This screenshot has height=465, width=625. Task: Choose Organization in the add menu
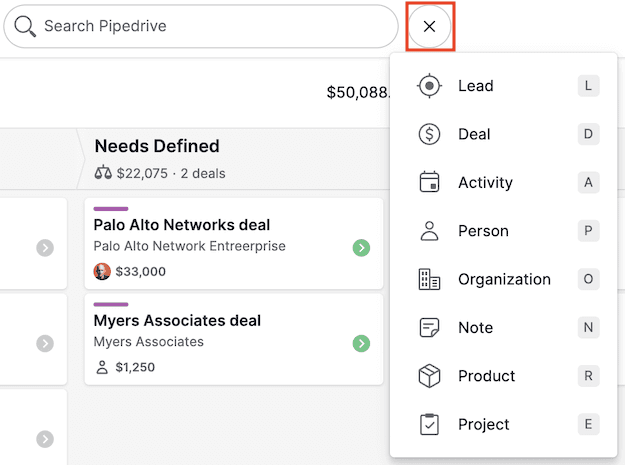[x=504, y=280]
